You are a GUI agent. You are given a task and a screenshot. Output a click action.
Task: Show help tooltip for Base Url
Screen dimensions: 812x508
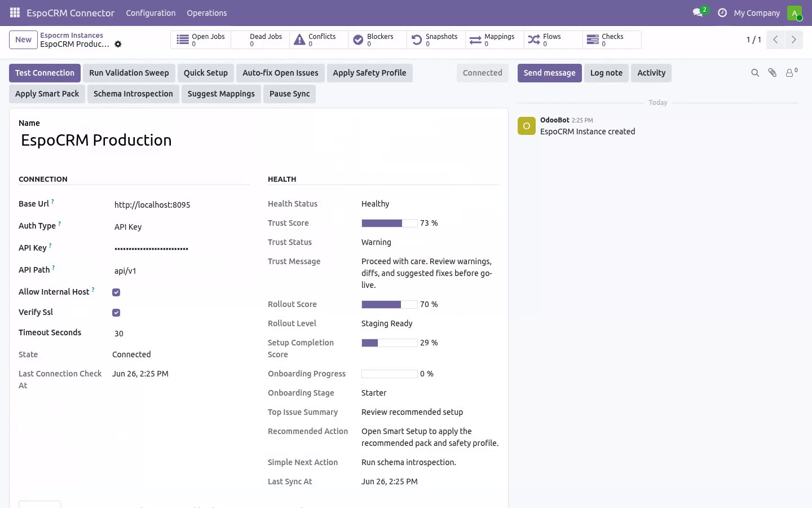(x=52, y=202)
